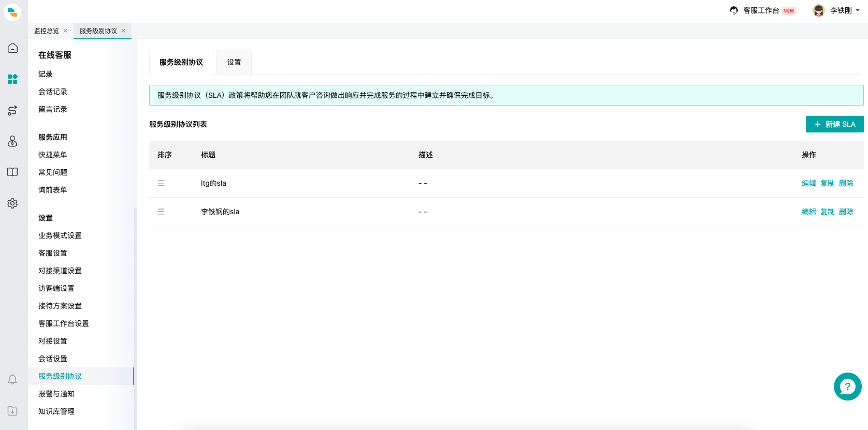
Task: Open 客服工作台 from the top bar
Action: 761,10
